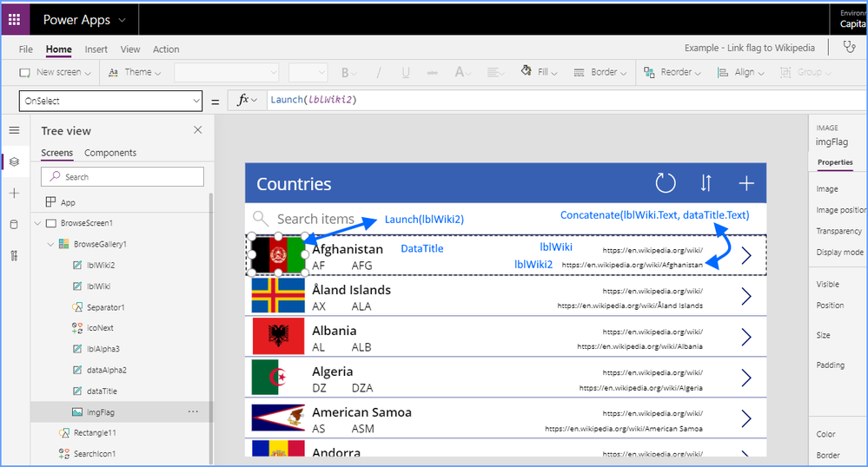This screenshot has height=467, width=868.
Task: Select dataAlpha2 in tree view
Action: click(106, 370)
